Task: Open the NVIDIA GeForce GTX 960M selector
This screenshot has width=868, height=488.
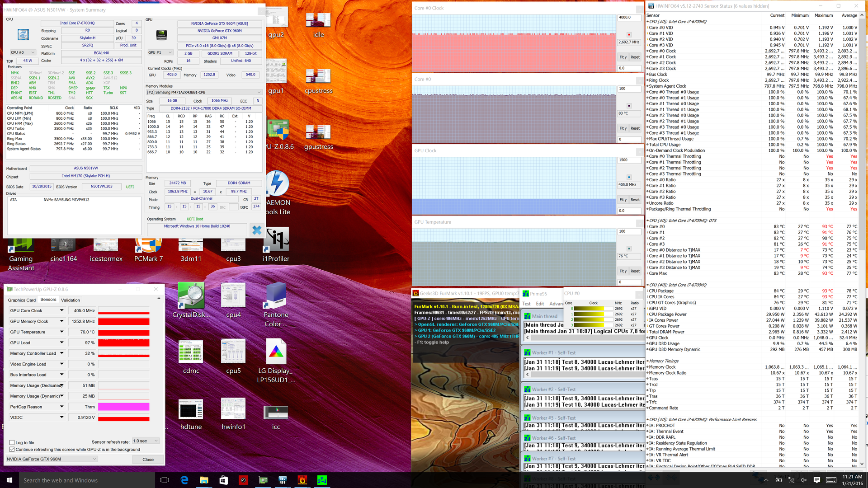Action: click(51, 459)
